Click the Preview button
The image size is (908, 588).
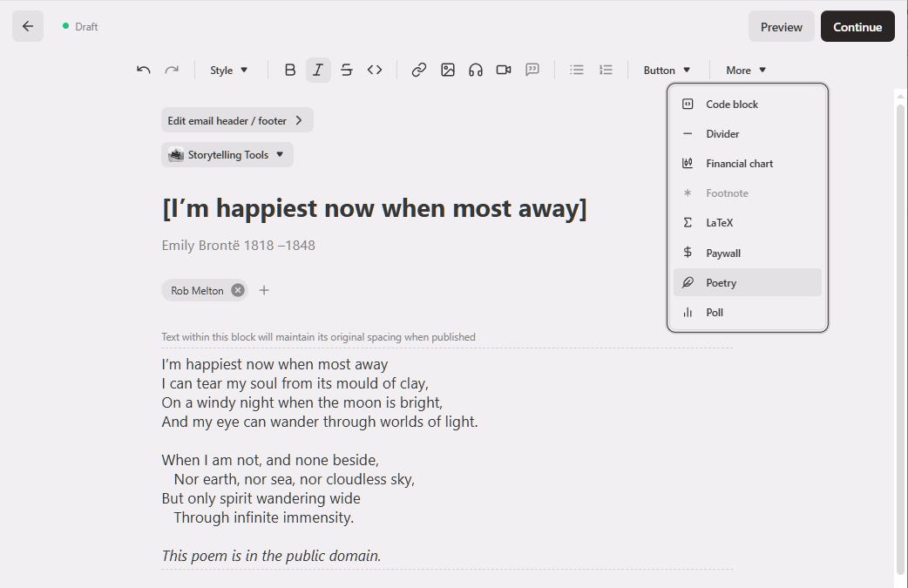(781, 27)
